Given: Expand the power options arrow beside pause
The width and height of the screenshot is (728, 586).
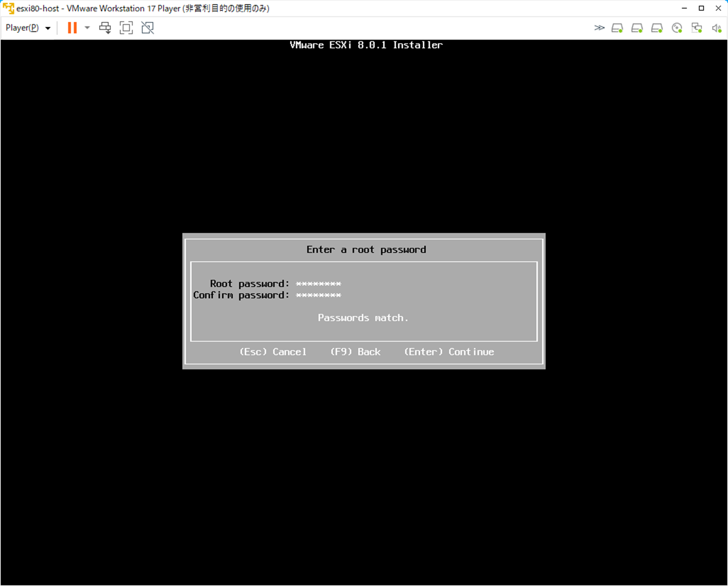Looking at the screenshot, I should (87, 28).
